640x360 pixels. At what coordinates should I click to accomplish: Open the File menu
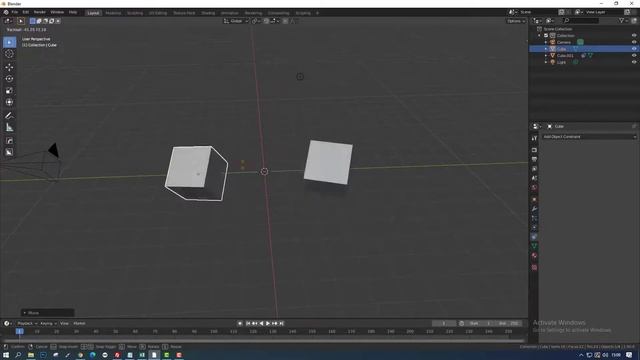[x=15, y=12]
